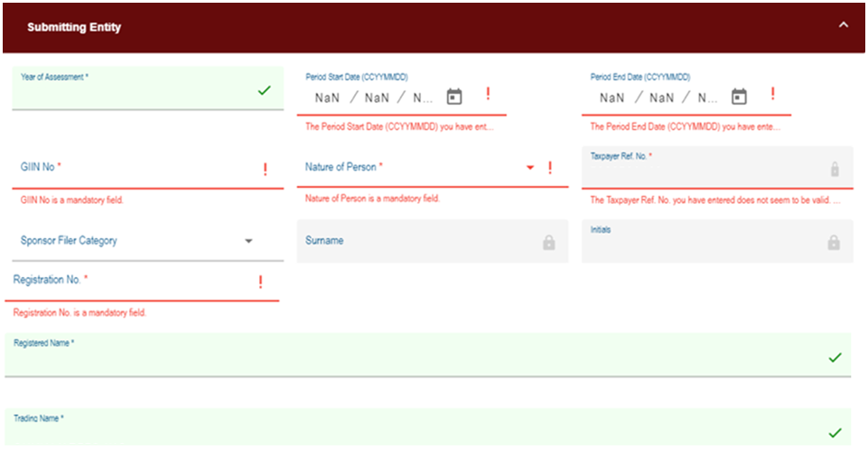Focus the GIIN No input field

point(135,169)
